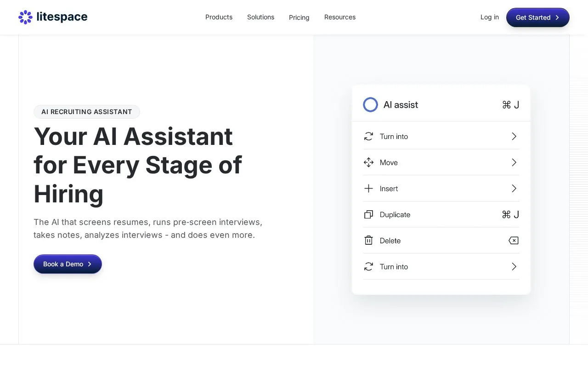Click the litespace wordmark text
588x368 pixels.
coord(62,17)
